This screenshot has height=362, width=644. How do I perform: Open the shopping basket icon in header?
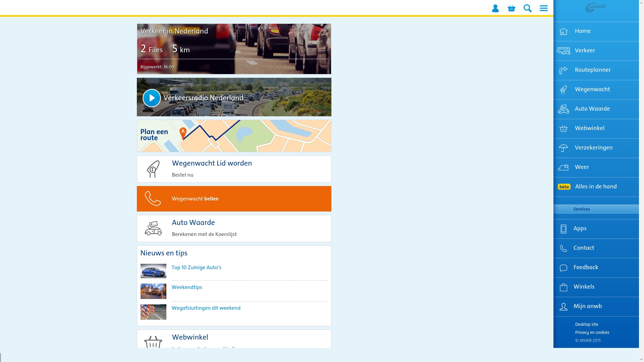pos(512,8)
